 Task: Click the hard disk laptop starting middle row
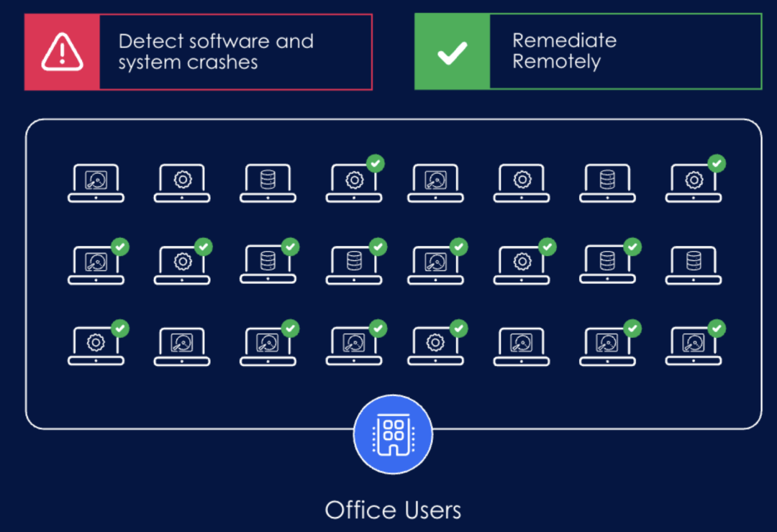(96, 265)
